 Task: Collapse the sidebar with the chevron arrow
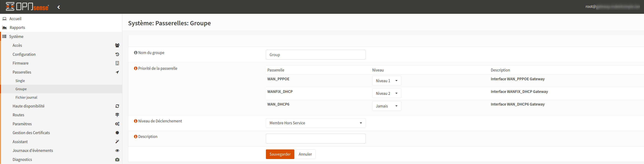58,7
